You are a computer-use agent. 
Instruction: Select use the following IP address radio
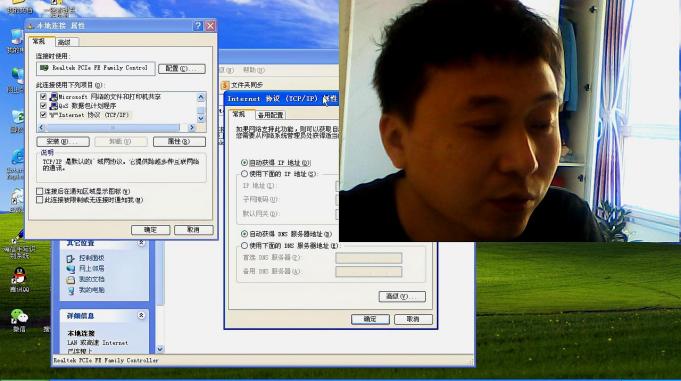point(245,174)
